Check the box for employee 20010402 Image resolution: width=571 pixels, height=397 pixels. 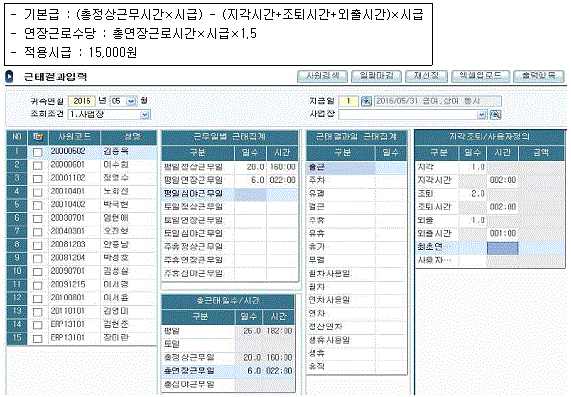click(37, 205)
